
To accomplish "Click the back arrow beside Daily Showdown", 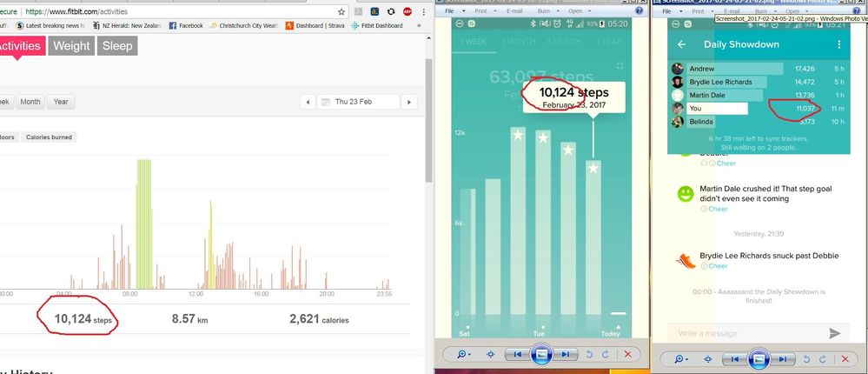I will click(x=681, y=44).
